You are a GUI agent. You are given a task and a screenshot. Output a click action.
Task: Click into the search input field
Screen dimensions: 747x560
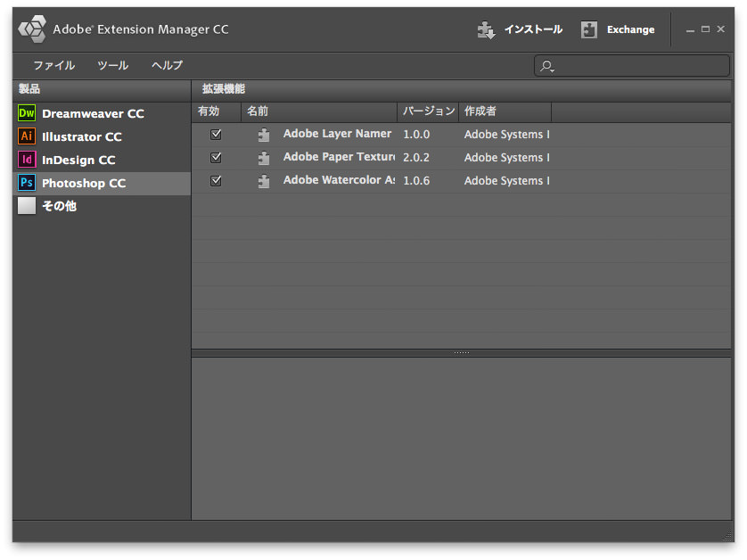(x=632, y=66)
